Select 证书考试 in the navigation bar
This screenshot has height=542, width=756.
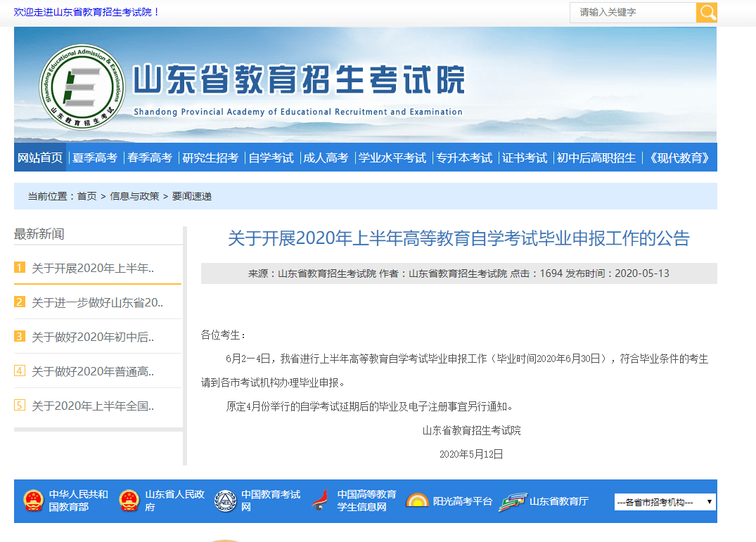pyautogui.click(x=525, y=157)
